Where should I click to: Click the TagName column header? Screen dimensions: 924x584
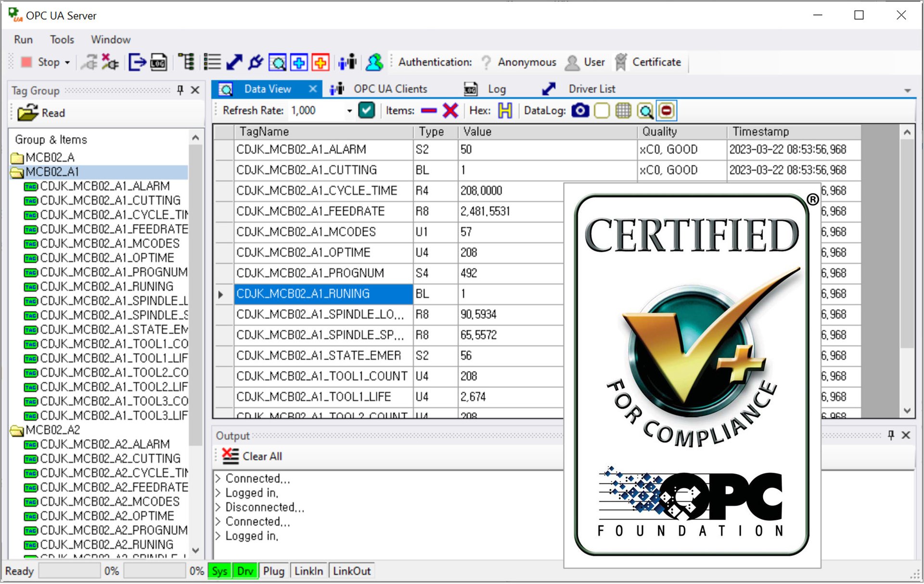(x=323, y=132)
